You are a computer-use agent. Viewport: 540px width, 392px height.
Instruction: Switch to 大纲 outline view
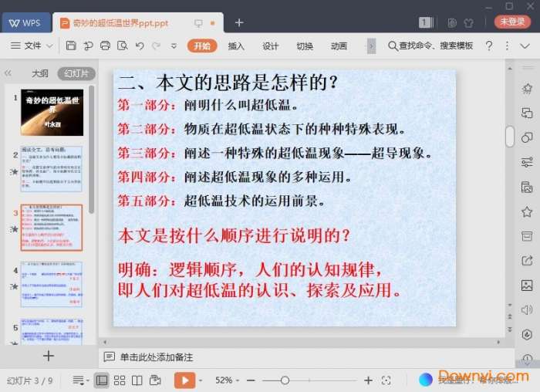coord(40,73)
